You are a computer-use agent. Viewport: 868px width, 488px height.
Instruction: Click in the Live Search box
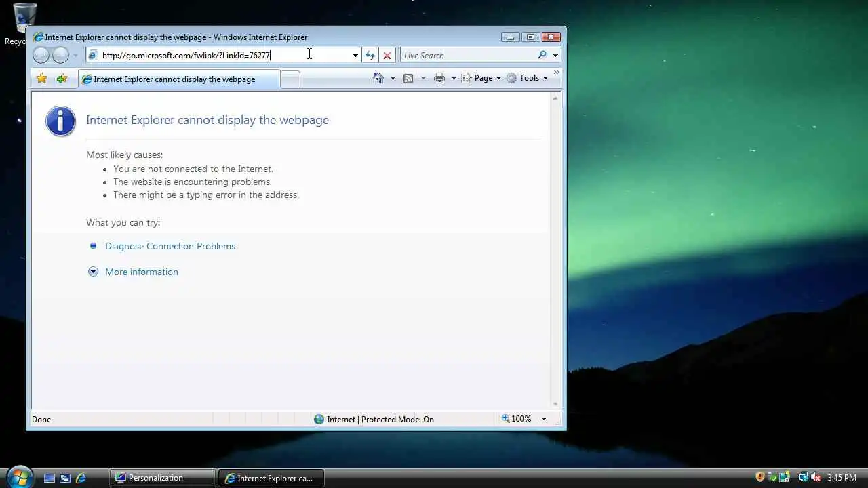(x=468, y=56)
